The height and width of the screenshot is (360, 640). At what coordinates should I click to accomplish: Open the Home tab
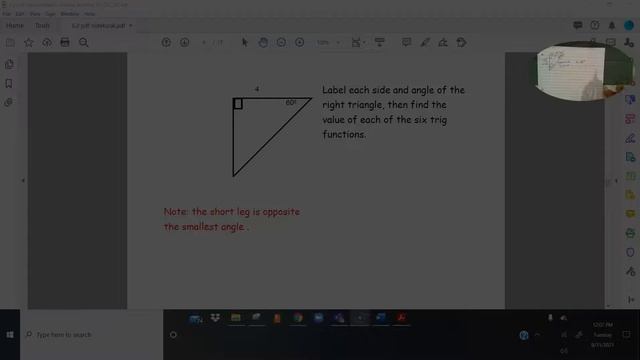(x=15, y=26)
